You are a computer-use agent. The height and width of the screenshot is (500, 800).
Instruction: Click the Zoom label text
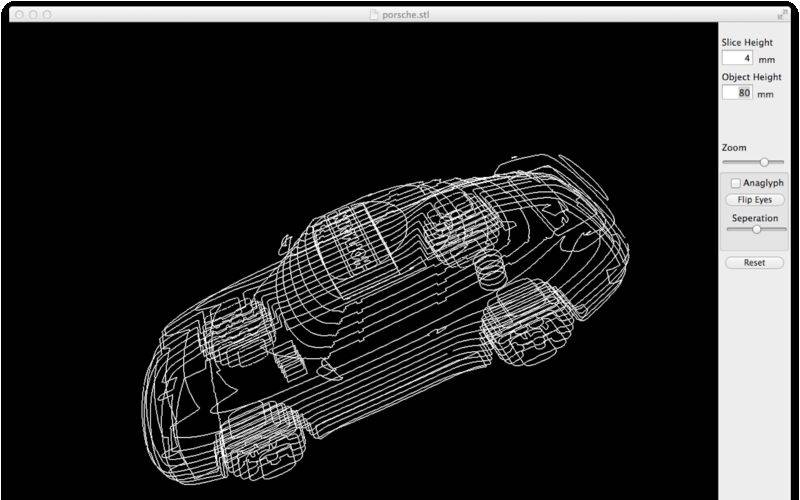point(734,148)
